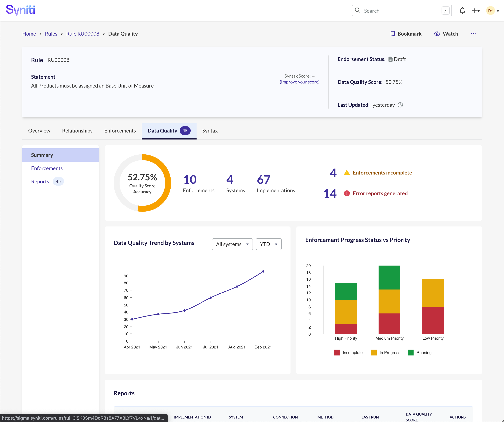The width and height of the screenshot is (504, 422).
Task: Select the Bookmark icon for this rule
Action: pos(393,34)
